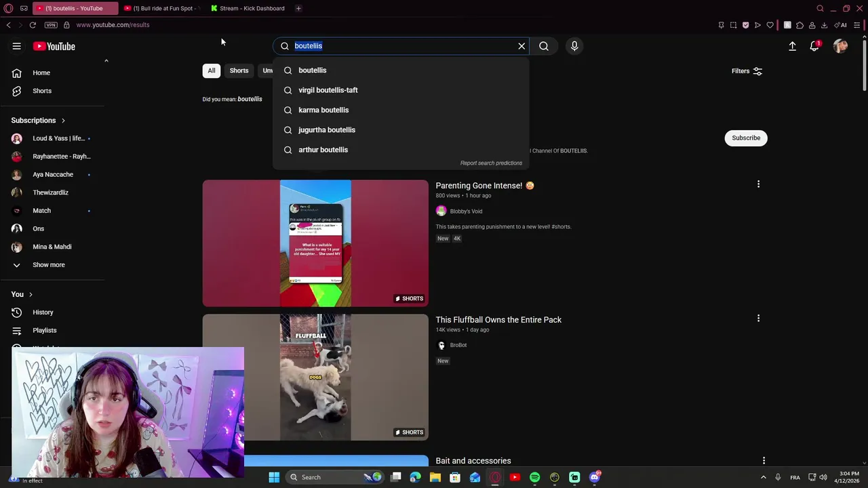This screenshot has height=488, width=868.
Task: Follow the 'Did you mean boutellis' link
Action: [250, 99]
